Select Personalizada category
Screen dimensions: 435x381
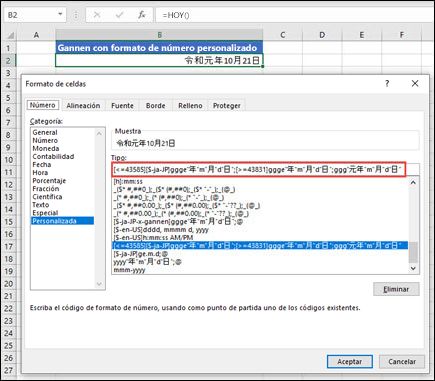(63, 221)
